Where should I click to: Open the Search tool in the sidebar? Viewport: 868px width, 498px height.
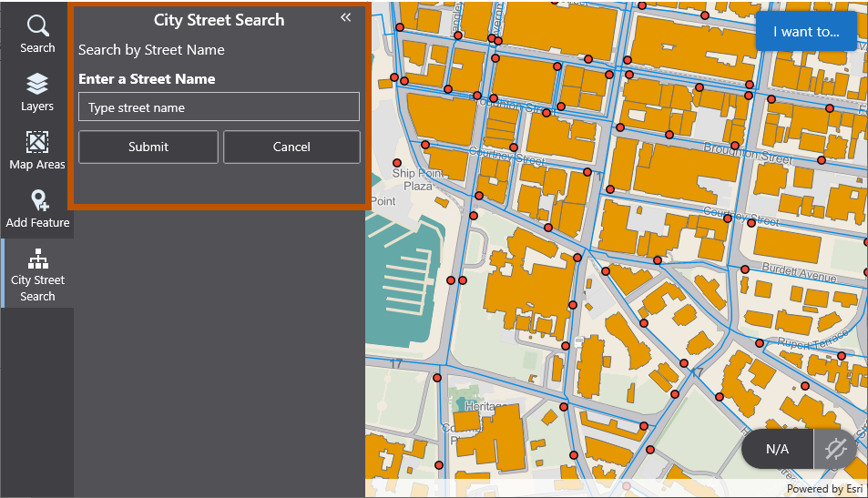click(x=37, y=34)
